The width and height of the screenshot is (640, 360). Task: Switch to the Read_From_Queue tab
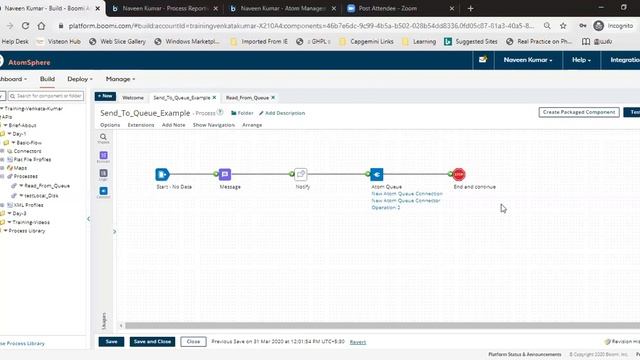[x=247, y=98]
